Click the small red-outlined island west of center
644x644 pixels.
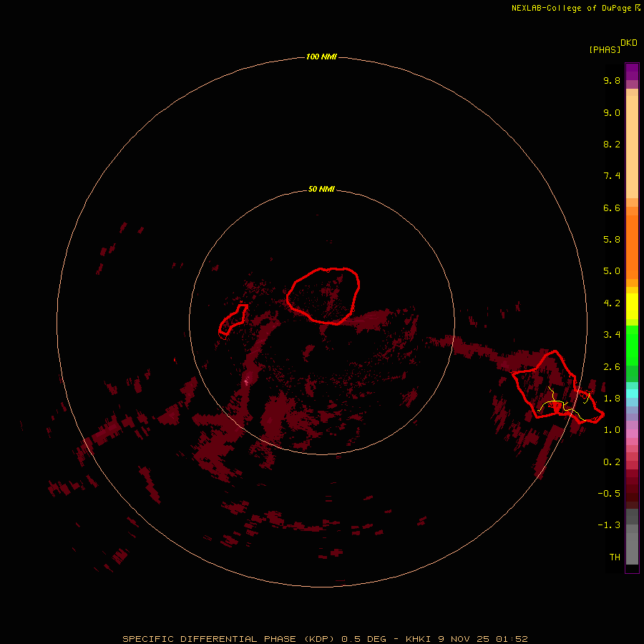[x=233, y=320]
